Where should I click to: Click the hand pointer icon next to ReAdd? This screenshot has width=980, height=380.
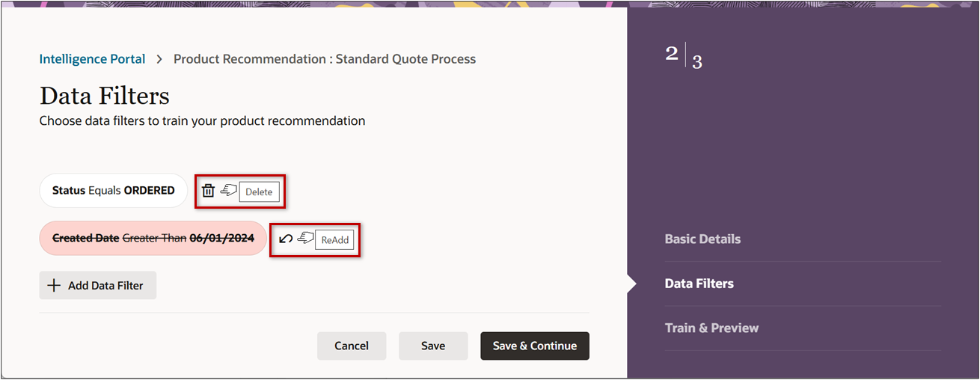pos(304,239)
